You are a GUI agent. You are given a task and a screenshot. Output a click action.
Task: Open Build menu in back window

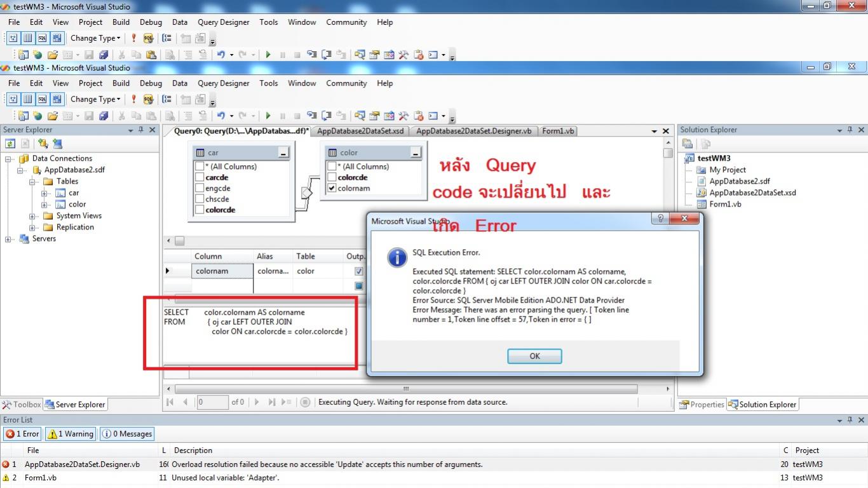121,22
